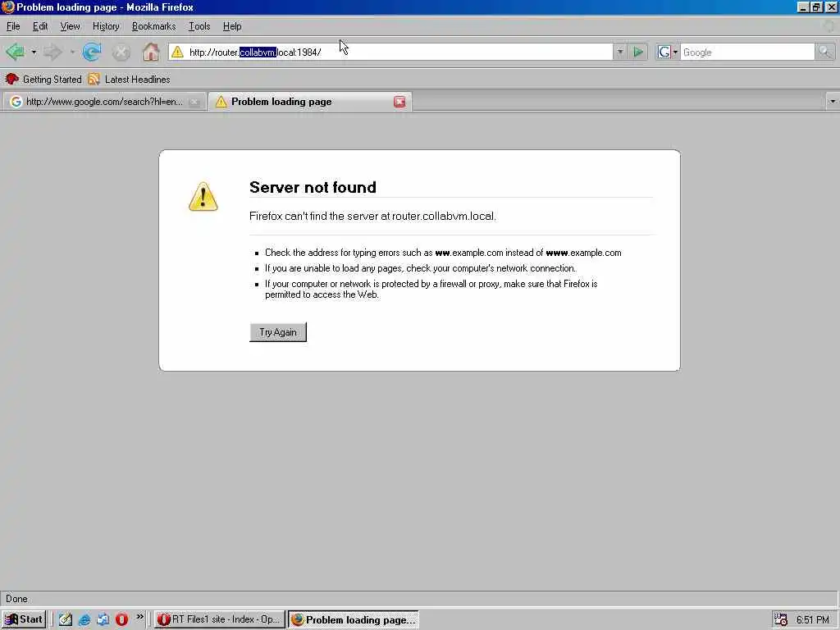Click the Try Again button
Viewport: 840px width, 630px height.
pos(278,332)
